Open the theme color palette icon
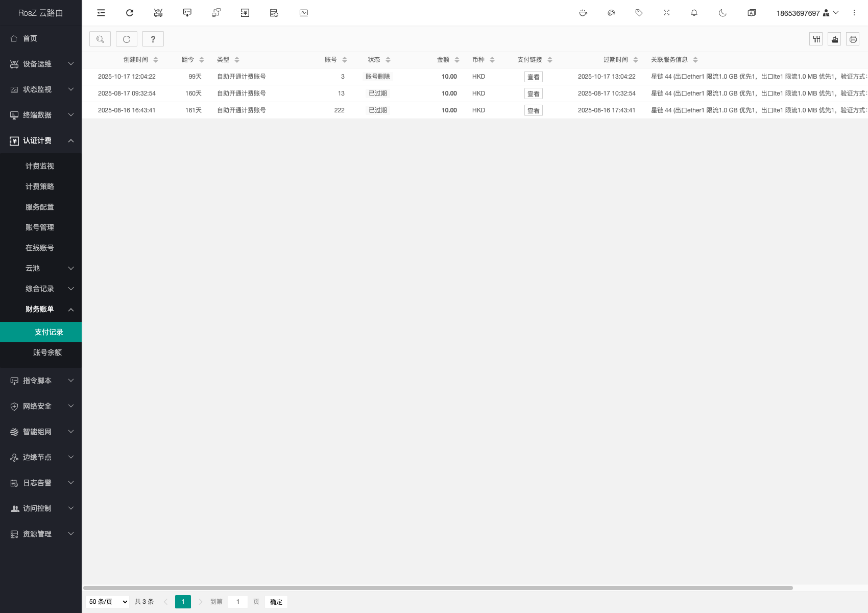The height and width of the screenshot is (613, 868). (611, 13)
